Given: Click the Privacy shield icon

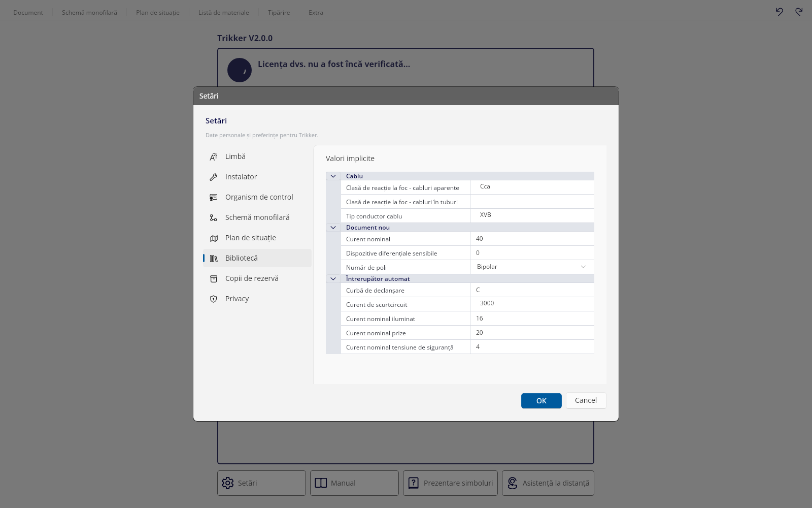Looking at the screenshot, I should [x=214, y=299].
